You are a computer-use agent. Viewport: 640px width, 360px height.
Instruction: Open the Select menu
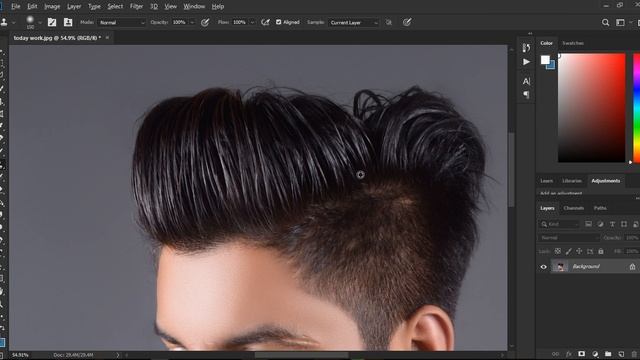point(115,7)
